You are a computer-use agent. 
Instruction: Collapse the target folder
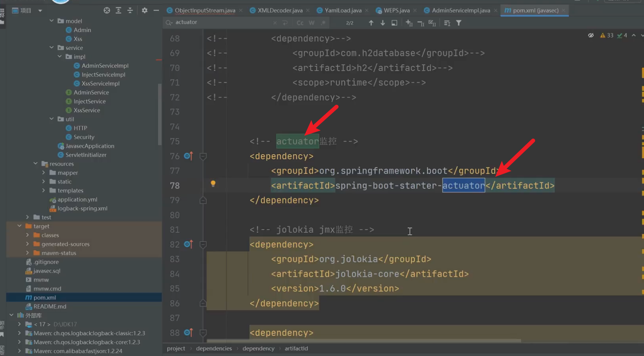[20, 226]
